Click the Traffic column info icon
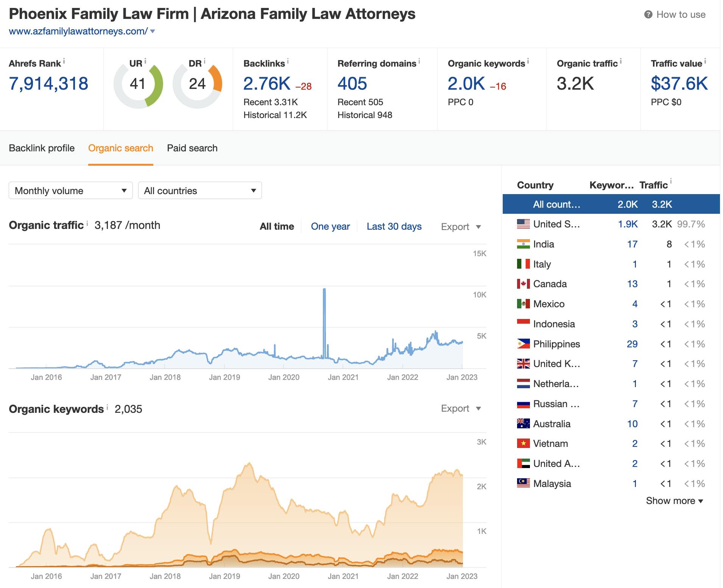The height and width of the screenshot is (588, 723). tap(671, 181)
